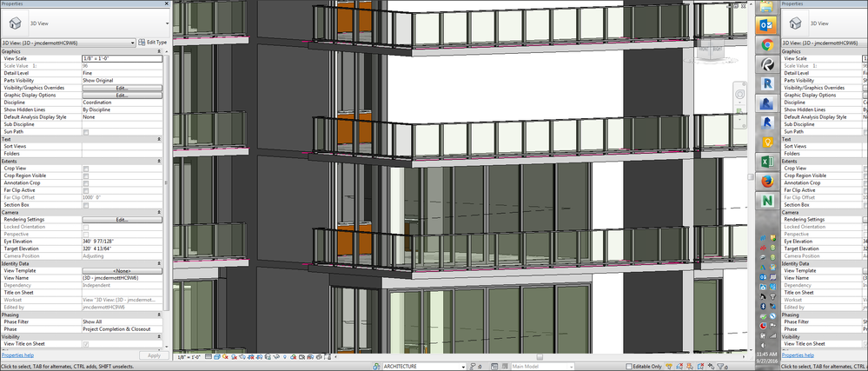This screenshot has height=371, width=868.
Task: Tick the Editable Only checkbox
Action: [x=629, y=367]
